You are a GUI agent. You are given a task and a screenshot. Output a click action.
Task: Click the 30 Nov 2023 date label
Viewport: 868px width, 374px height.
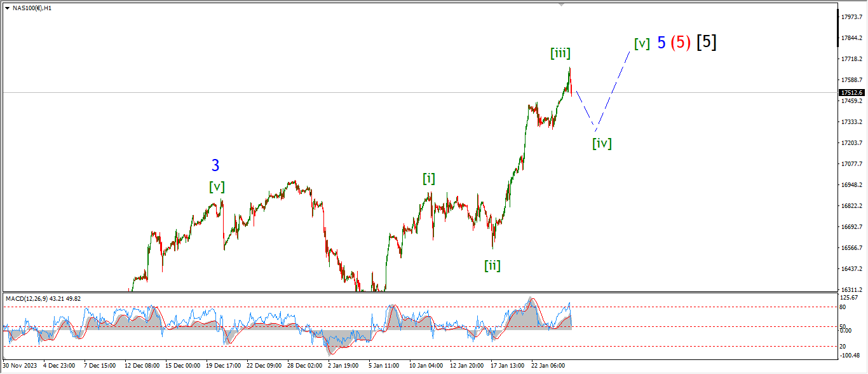20,366
